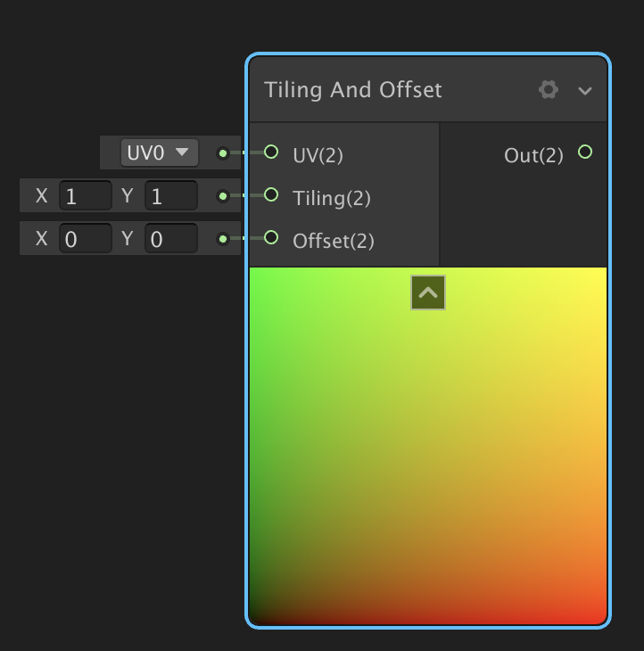644x651 pixels.
Task: Select the Offset(2) input port
Action: click(x=271, y=237)
